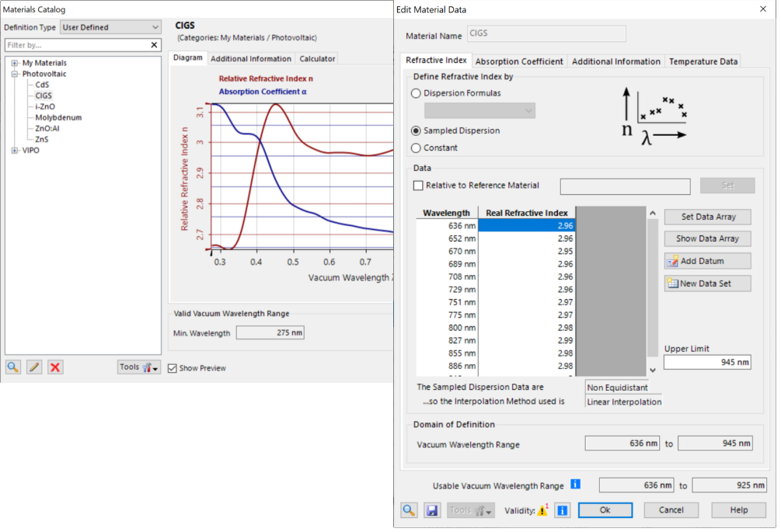Click magnifier icon in Materials Catalog bottom toolbar
Image resolution: width=781 pixels, height=532 pixels.
[13, 367]
